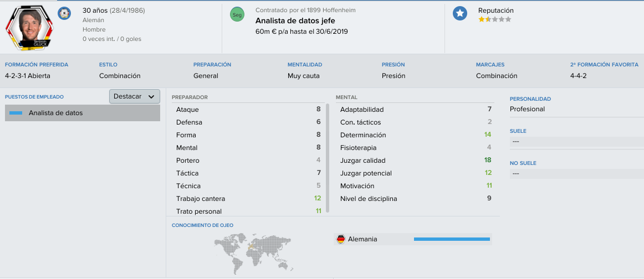Select the Analista de datos staff role row
This screenshot has height=279, width=644.
[x=83, y=113]
